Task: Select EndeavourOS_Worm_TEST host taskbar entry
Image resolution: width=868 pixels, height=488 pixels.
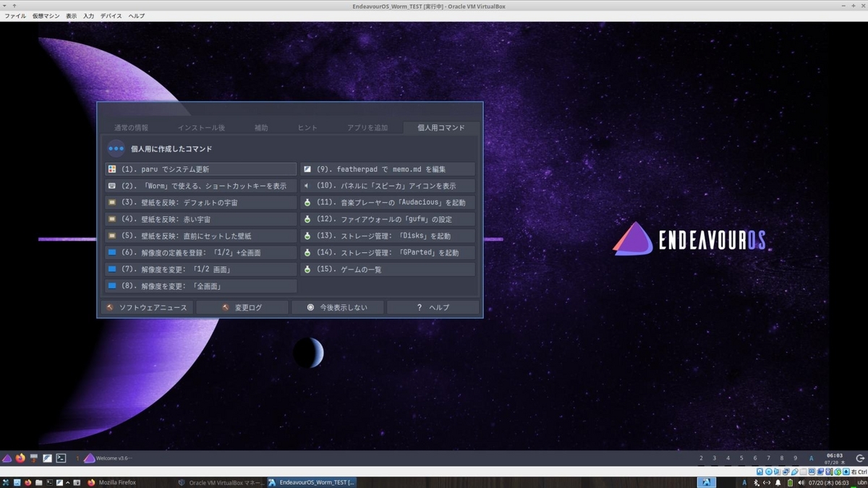Action: coord(311,482)
